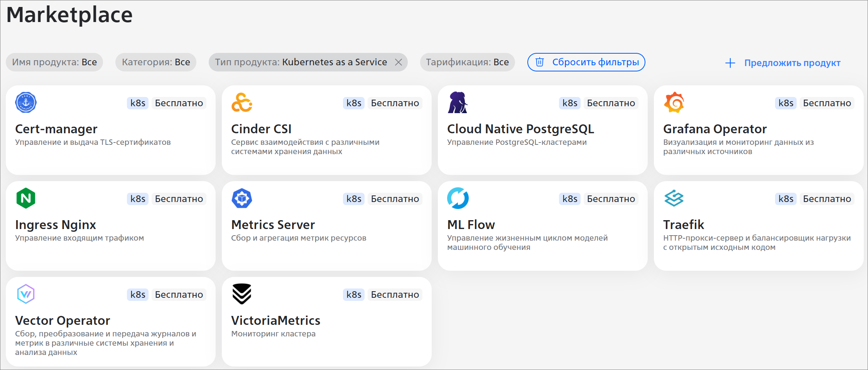Image resolution: width=868 pixels, height=370 pixels.
Task: Click the Cinder CSI orange logo icon
Action: [x=241, y=103]
